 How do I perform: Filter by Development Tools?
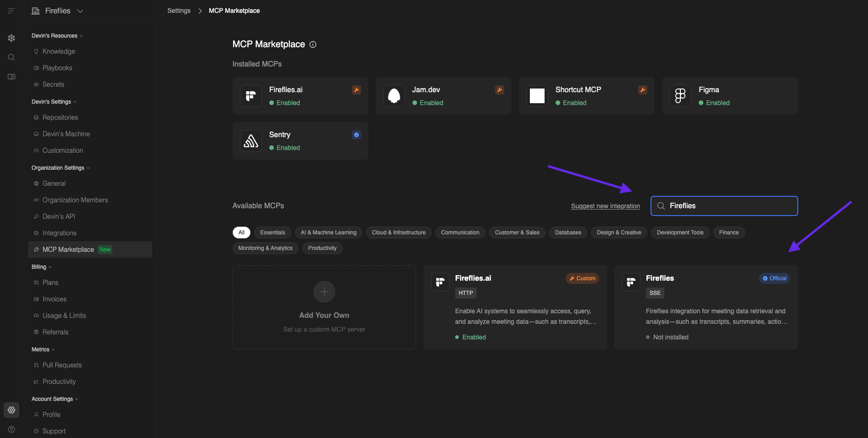point(680,233)
